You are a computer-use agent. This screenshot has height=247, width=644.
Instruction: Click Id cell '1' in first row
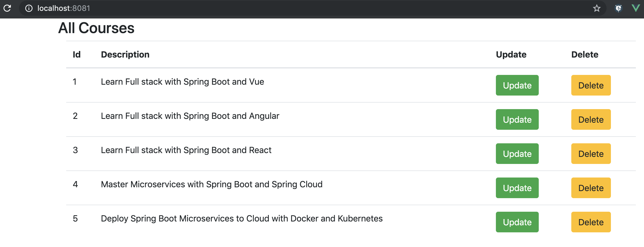(75, 82)
